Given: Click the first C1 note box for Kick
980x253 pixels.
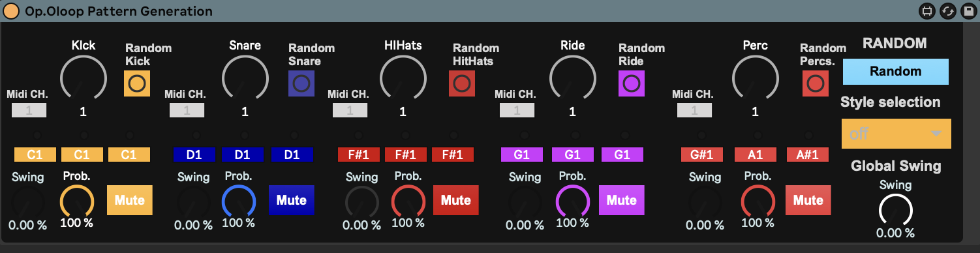Looking at the screenshot, I should (x=35, y=155).
